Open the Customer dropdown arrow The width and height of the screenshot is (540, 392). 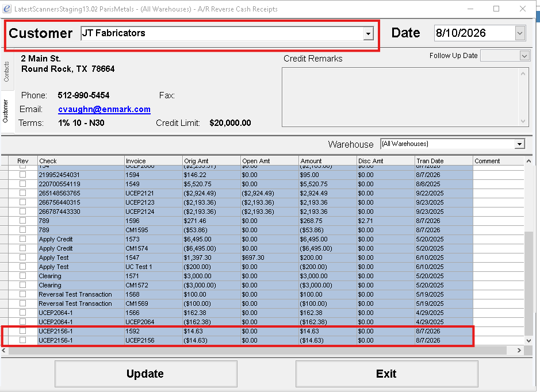[368, 34]
